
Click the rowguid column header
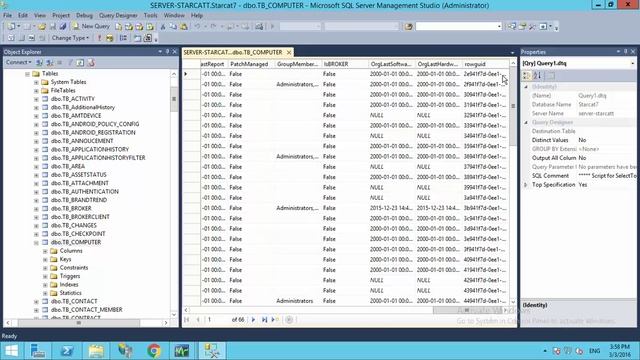[x=485, y=64]
